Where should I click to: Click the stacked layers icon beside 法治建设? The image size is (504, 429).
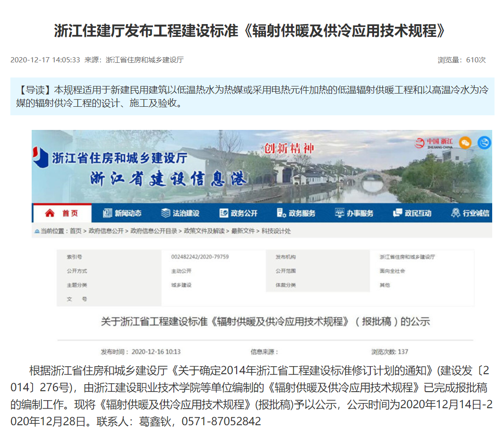165,213
